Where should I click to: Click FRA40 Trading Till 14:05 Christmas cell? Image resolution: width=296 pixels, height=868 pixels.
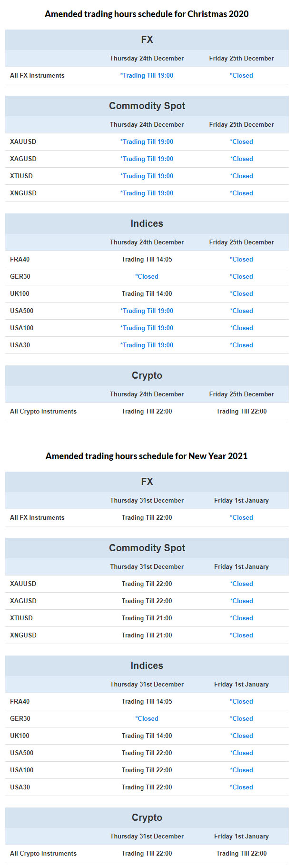(147, 259)
